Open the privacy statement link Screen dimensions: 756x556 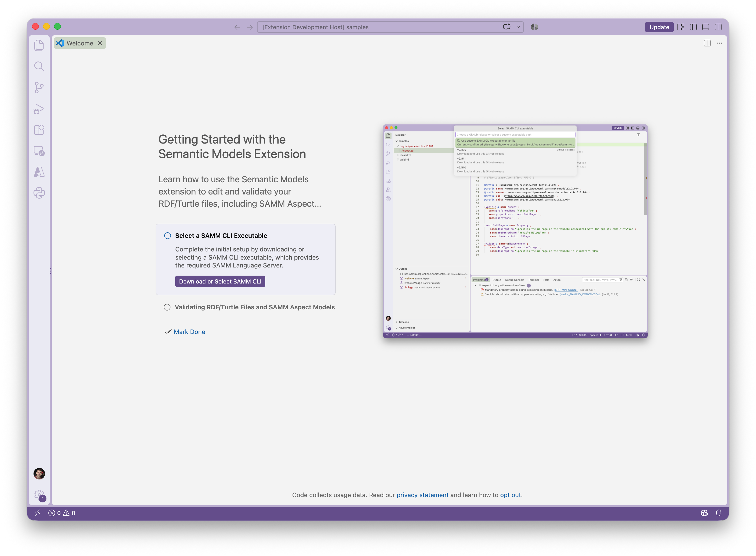[422, 495]
